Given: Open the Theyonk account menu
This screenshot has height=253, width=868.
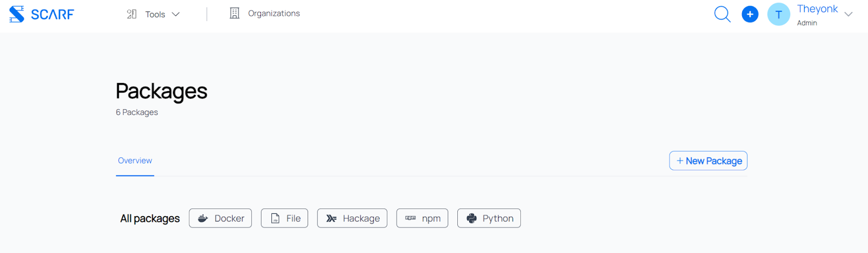Looking at the screenshot, I should [x=817, y=9].
